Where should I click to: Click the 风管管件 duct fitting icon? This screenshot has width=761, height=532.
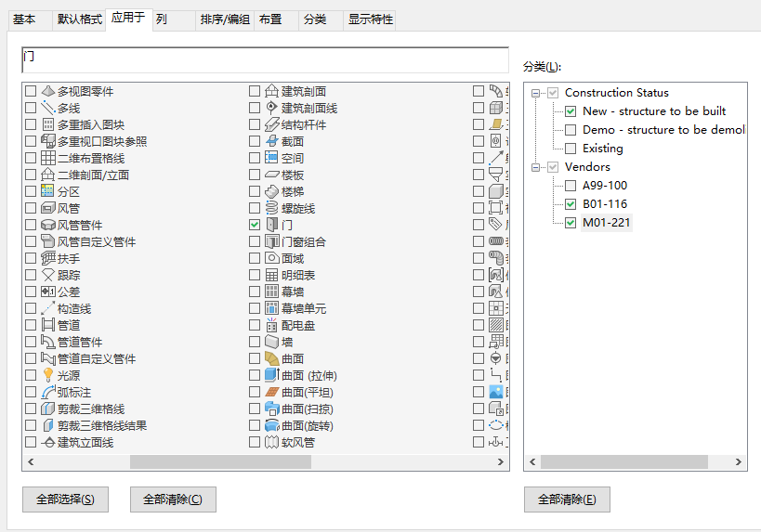(x=48, y=225)
